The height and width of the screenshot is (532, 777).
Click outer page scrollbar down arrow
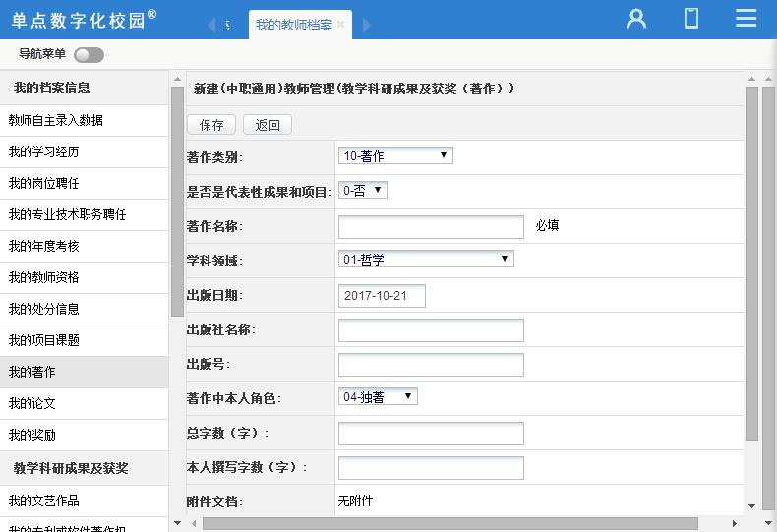pyautogui.click(x=769, y=523)
